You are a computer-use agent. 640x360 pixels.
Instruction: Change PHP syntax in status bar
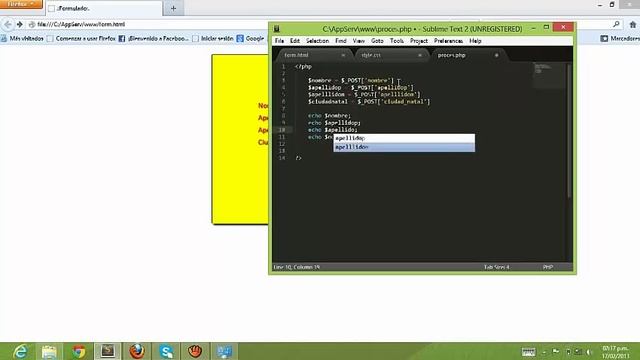(548, 267)
